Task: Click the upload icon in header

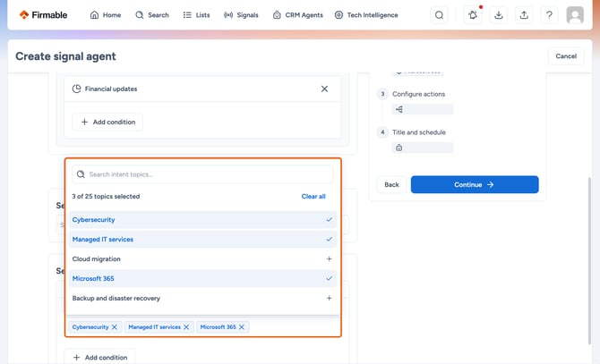Action: tap(524, 15)
